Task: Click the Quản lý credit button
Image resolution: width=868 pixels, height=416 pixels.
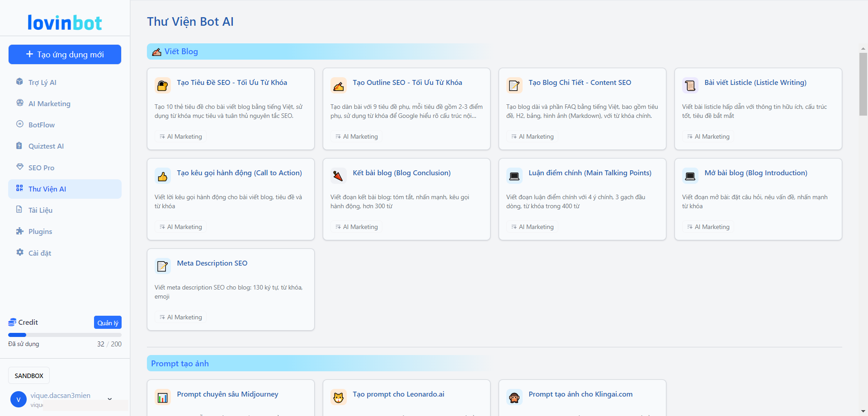Action: [108, 323]
